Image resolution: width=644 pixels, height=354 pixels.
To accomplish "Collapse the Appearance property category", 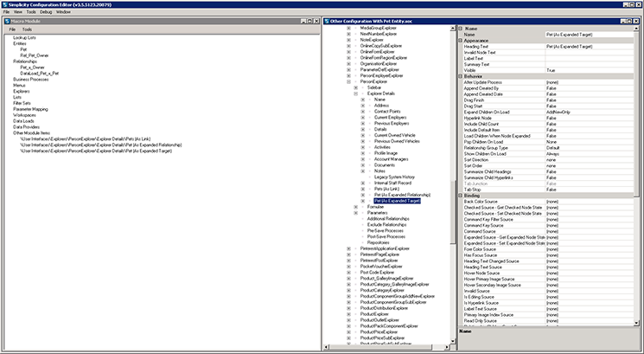I will (x=461, y=41).
